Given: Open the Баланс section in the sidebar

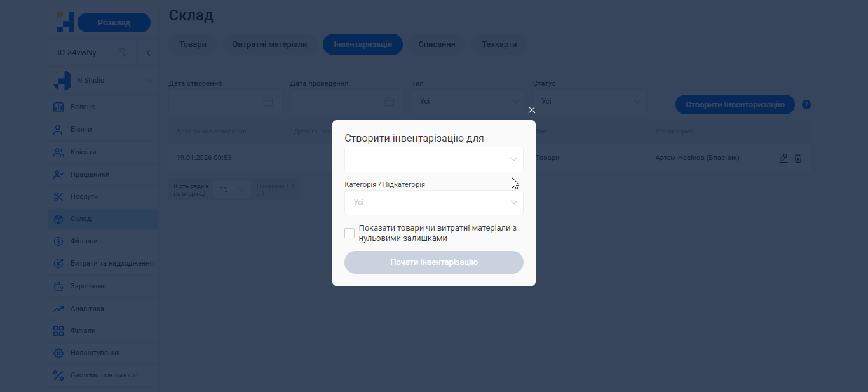Looking at the screenshot, I should 58,106.
